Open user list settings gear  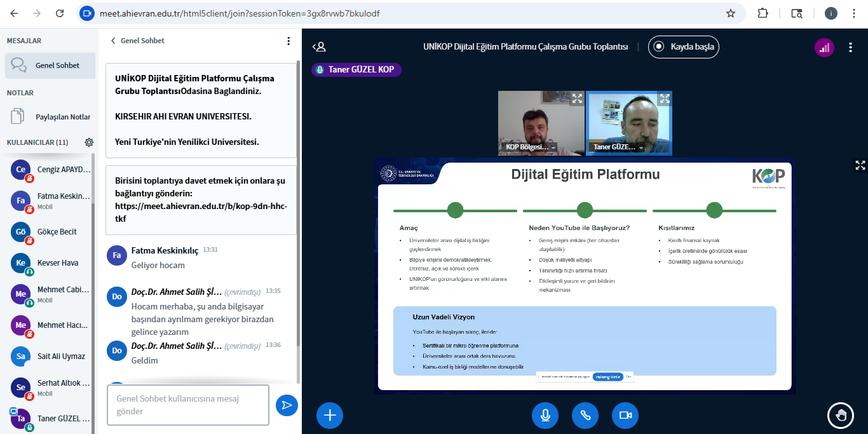click(x=89, y=142)
